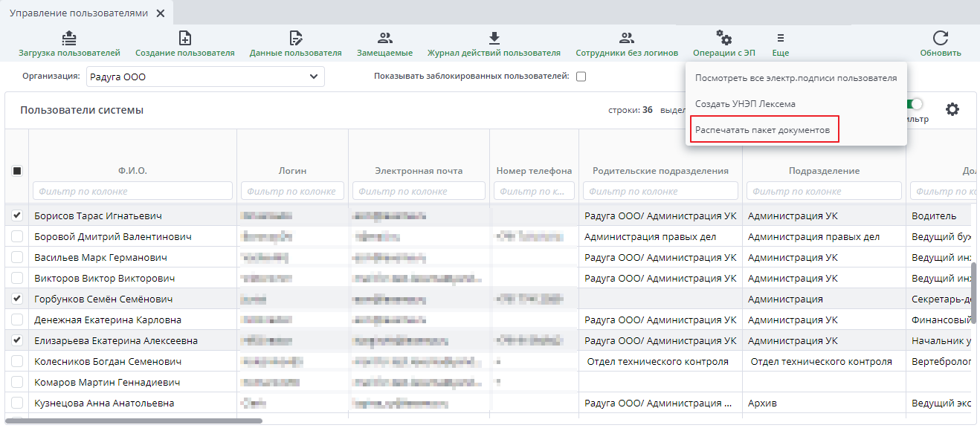Screen dimensions: 980x428
Task: Show Сотрудники без логинов list
Action: point(627,39)
